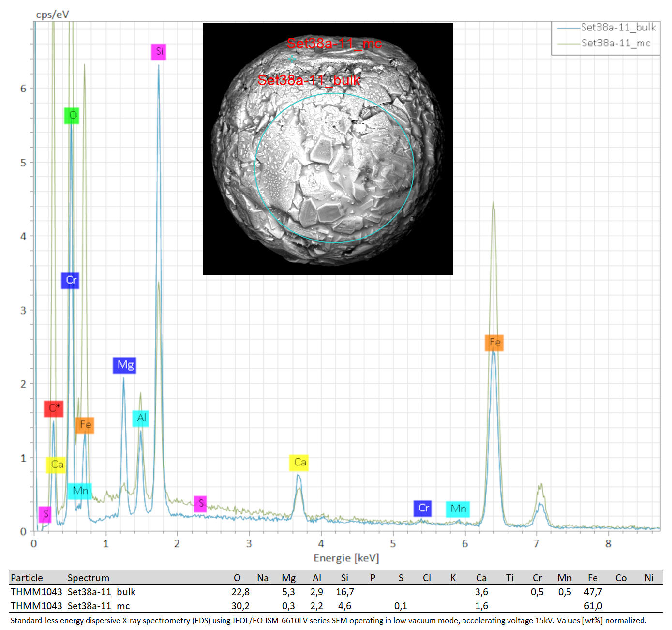Screen dimensions: 672x630
Task: Select the cyan Mn label near 5.9 keV
Action: (458, 509)
